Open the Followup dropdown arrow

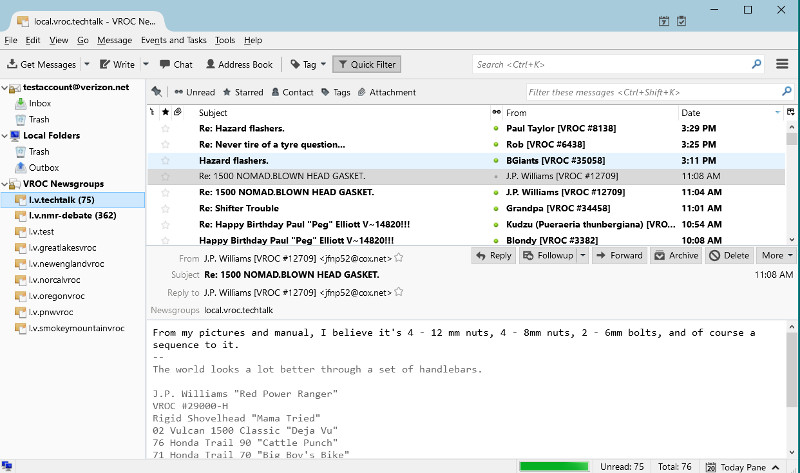click(x=583, y=255)
